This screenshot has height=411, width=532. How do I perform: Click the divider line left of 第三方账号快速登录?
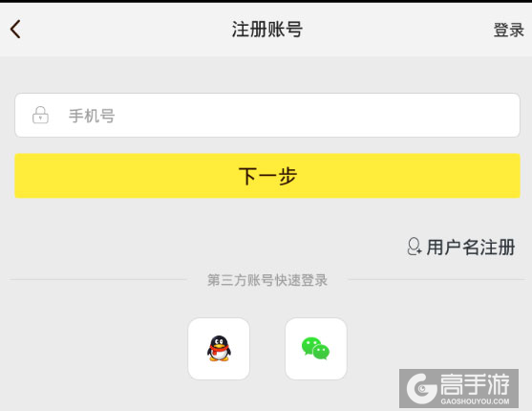(x=98, y=280)
